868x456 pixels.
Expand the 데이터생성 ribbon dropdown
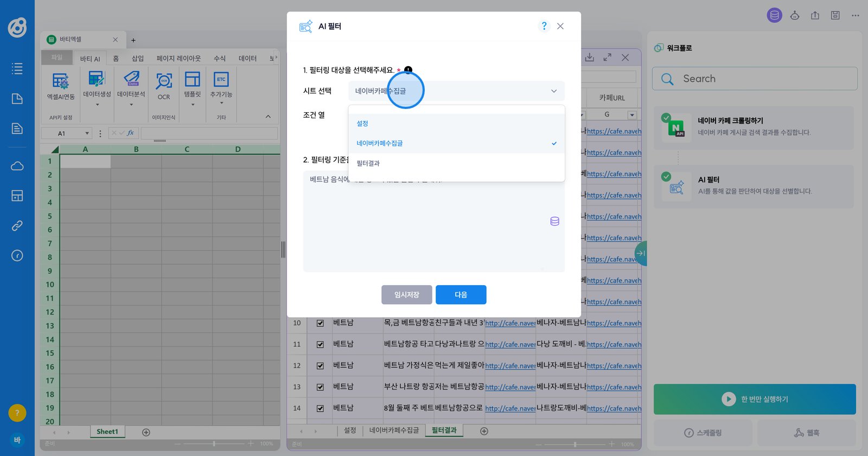[x=97, y=105]
